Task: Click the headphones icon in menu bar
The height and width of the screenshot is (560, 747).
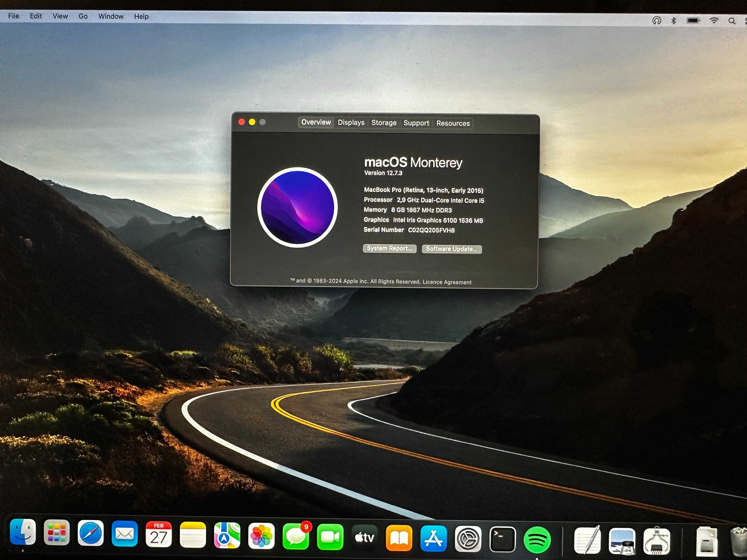Action: [x=656, y=21]
